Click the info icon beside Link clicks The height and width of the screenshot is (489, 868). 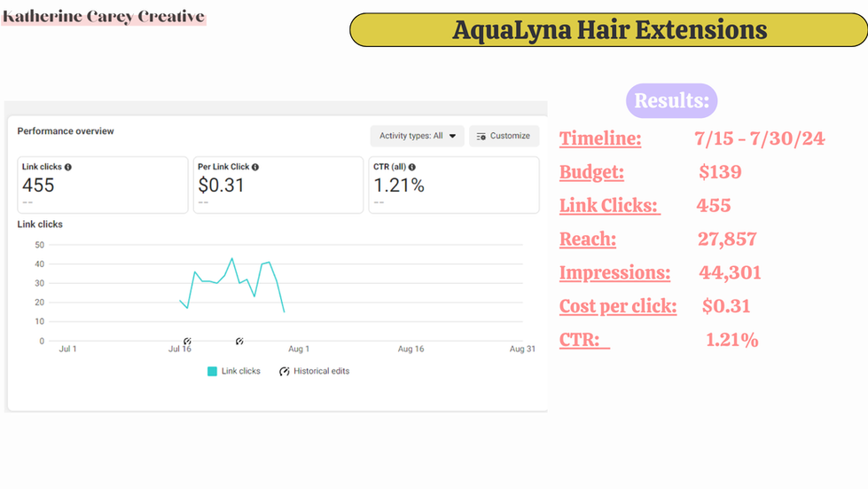point(68,167)
